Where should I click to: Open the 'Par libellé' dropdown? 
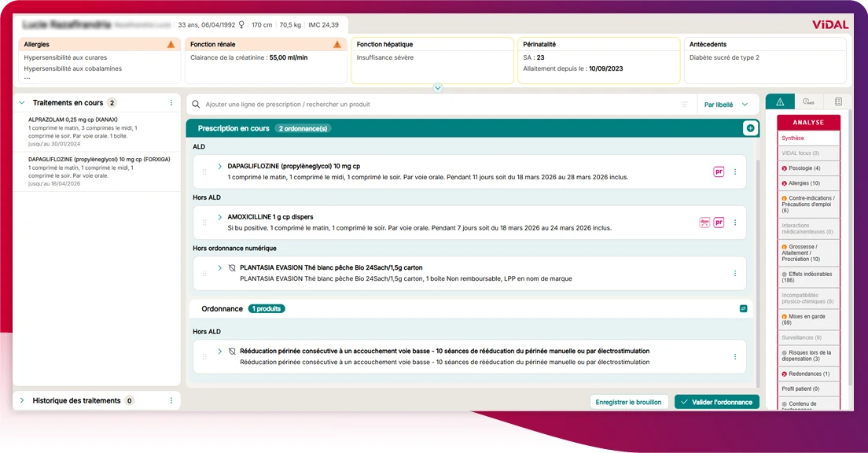[726, 105]
